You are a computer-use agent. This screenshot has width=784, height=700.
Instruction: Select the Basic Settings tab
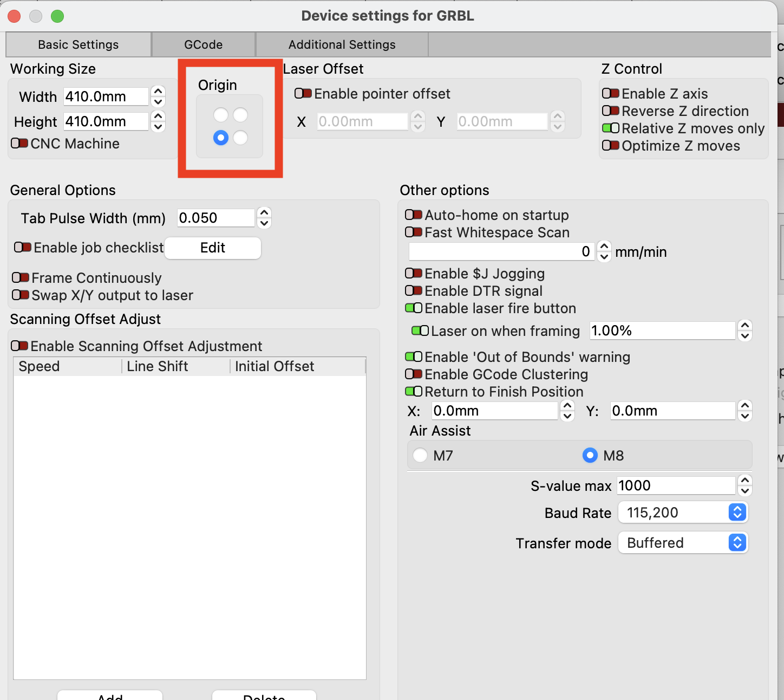coord(79,44)
